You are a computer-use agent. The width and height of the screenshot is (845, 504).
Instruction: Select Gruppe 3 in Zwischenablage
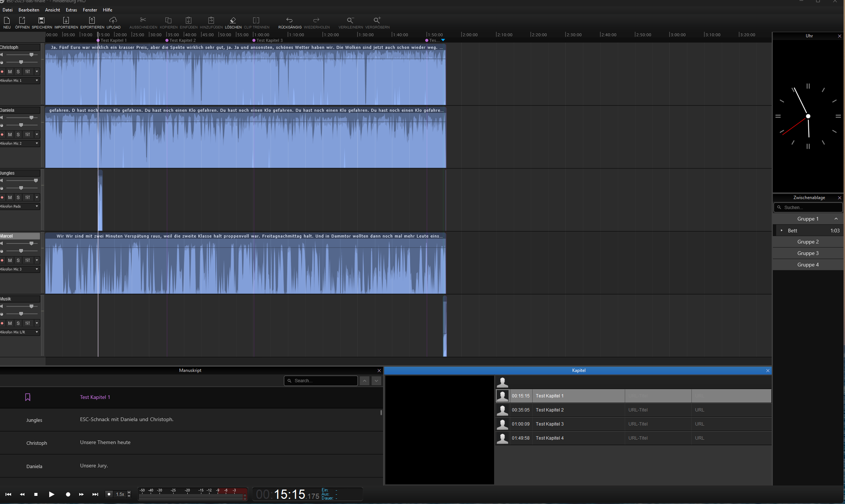tap(808, 253)
